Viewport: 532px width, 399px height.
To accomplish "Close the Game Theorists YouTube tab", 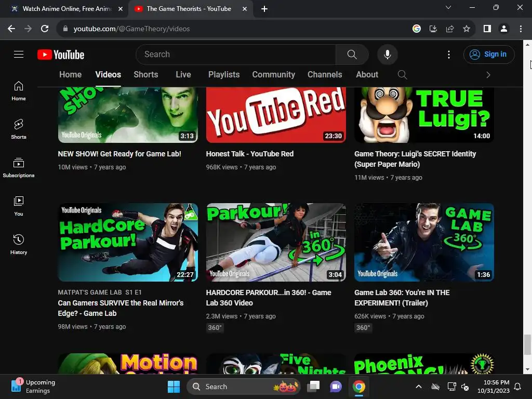I will pos(245,9).
